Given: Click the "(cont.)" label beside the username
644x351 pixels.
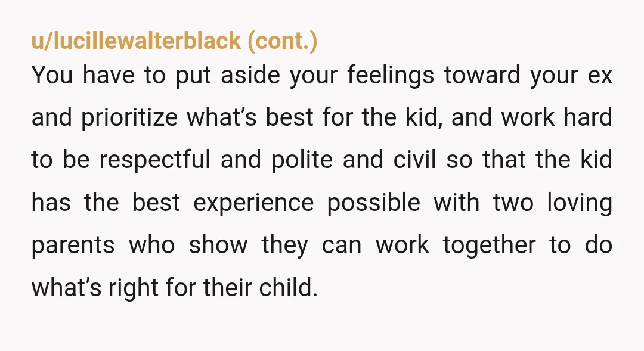Looking at the screenshot, I should pos(283,41).
